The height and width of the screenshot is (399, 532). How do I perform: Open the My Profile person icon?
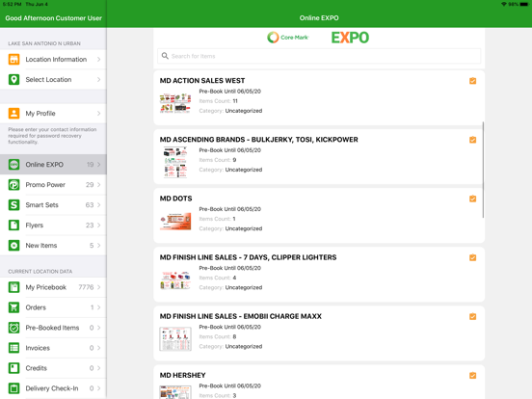pyautogui.click(x=13, y=114)
